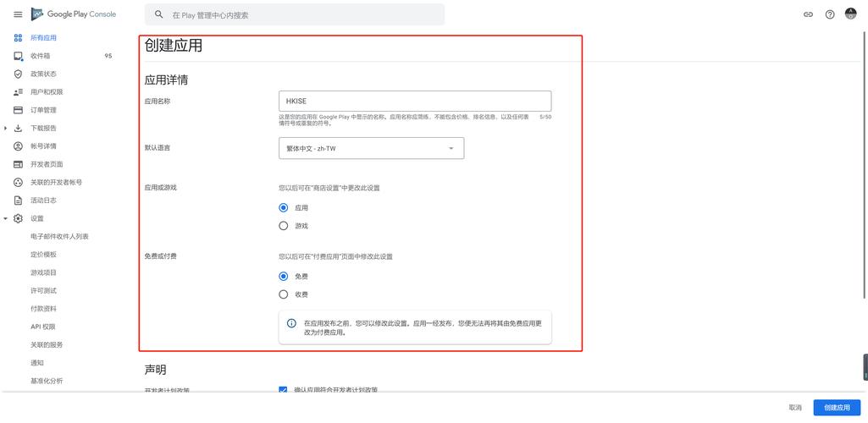Viewport: 868px width, 423px height.
Task: Click the 帐号详情 person icon
Action: point(18,146)
